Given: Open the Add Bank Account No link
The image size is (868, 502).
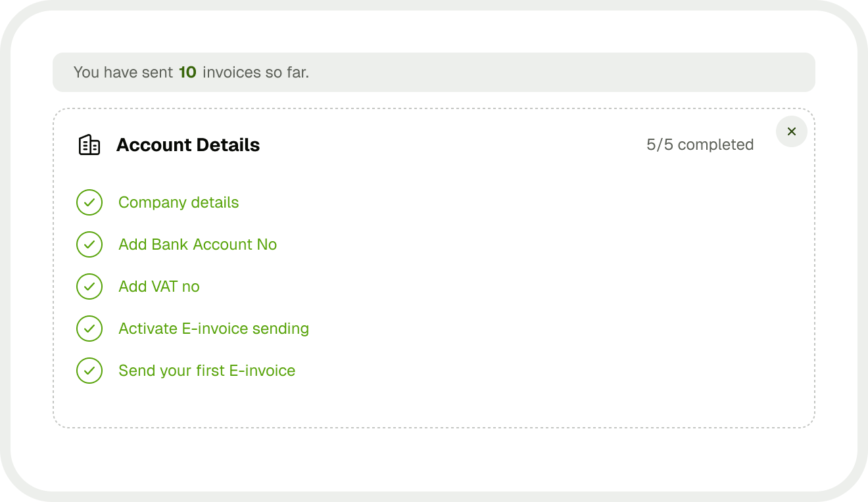Looking at the screenshot, I should pos(198,244).
